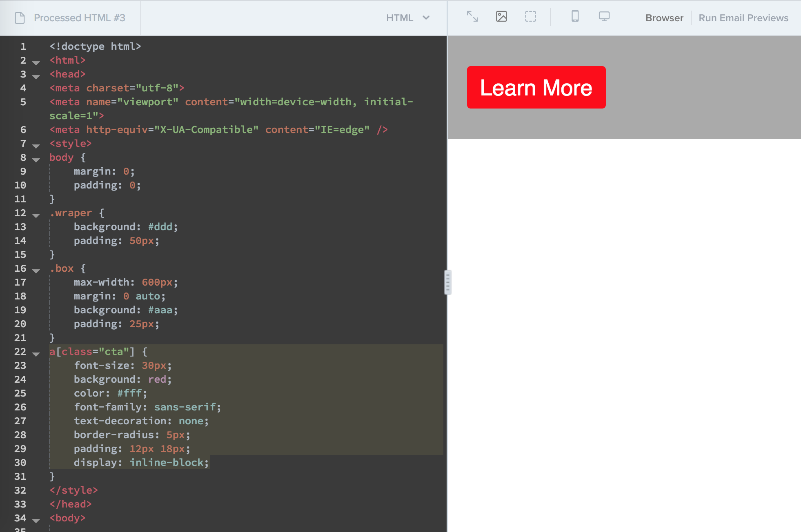Click 'text-decoration: none;' on line 27

[141, 421]
